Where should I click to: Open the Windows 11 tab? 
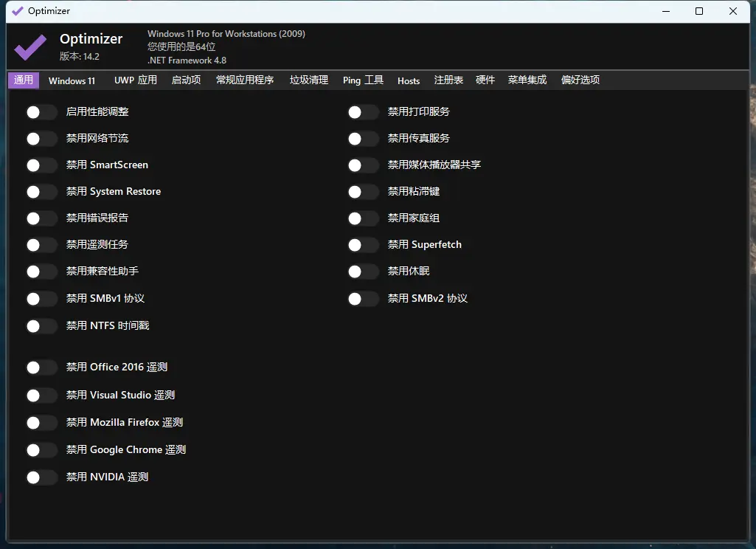pos(72,80)
